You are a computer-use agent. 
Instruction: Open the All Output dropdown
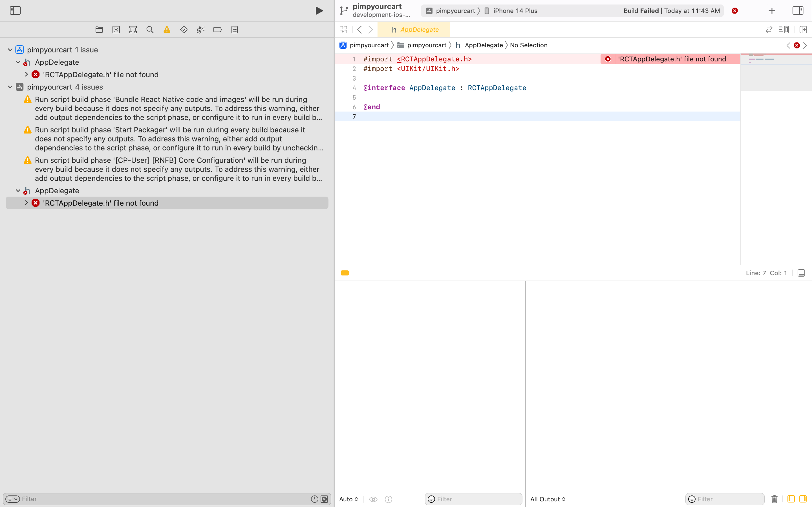pyautogui.click(x=547, y=499)
